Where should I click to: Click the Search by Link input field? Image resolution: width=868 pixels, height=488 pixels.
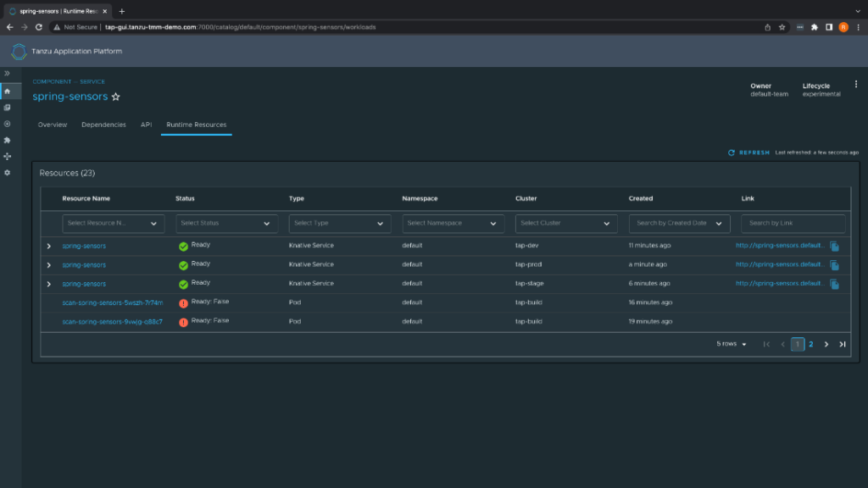(793, 224)
